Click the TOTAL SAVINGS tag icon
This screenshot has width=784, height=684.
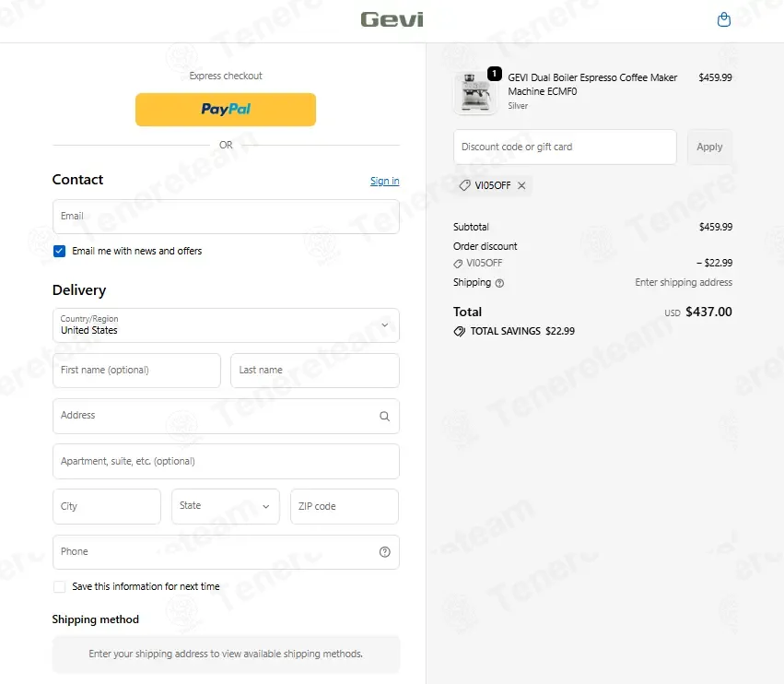459,331
